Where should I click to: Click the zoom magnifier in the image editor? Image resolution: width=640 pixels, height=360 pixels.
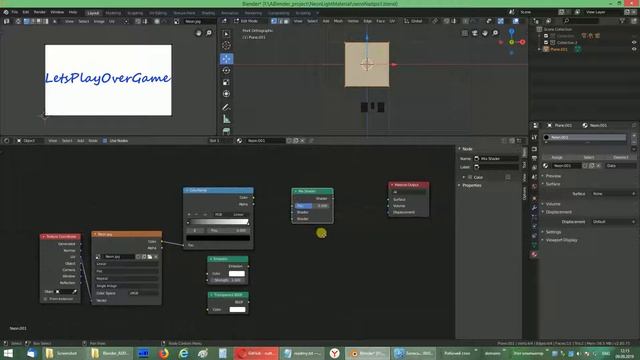click(x=209, y=33)
